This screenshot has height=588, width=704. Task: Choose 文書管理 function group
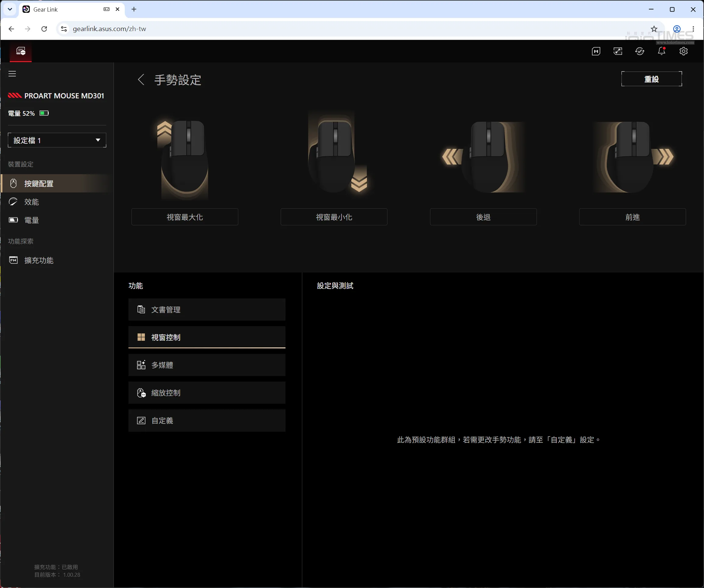tap(207, 310)
